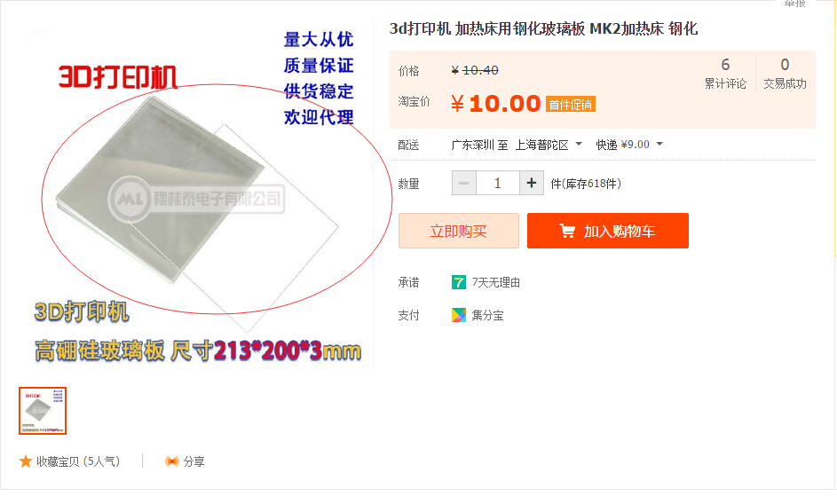Image resolution: width=837 pixels, height=504 pixels.
Task: Click the colorful 集分宝 payment icon
Action: pyautogui.click(x=459, y=315)
